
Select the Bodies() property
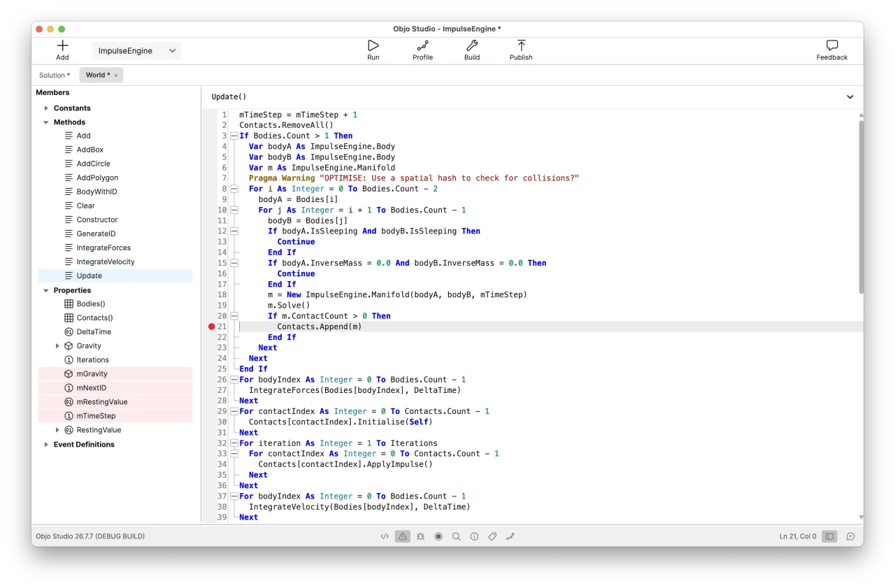(x=115, y=304)
